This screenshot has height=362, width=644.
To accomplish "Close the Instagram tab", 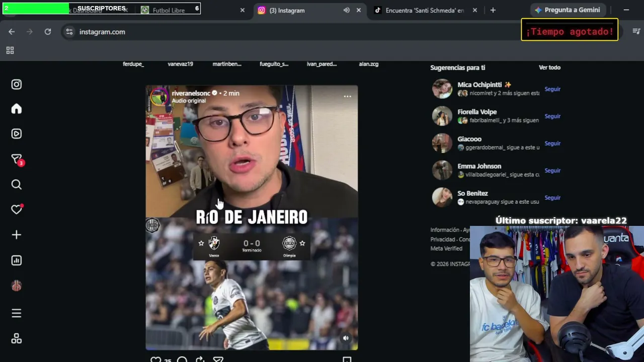I will [x=359, y=10].
